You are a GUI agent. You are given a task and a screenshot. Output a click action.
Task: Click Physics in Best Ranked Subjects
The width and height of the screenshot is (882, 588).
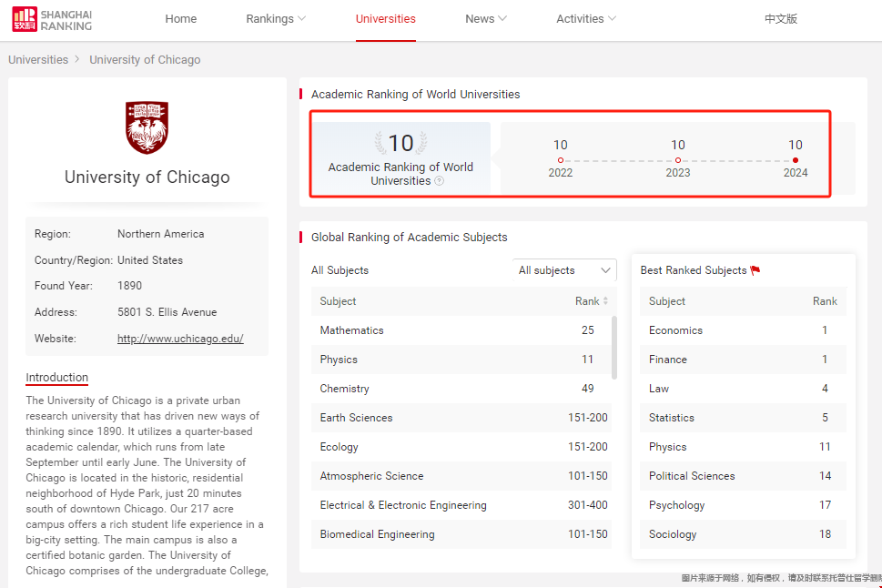[743, 447]
